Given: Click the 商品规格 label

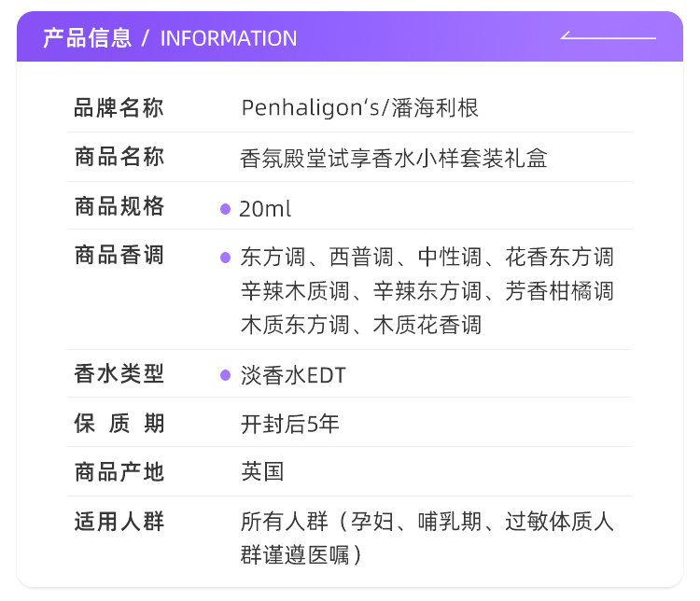Looking at the screenshot, I should (119, 206).
